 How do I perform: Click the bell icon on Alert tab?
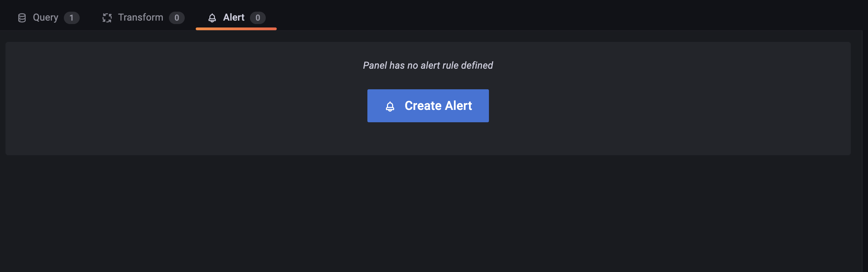pos(212,18)
